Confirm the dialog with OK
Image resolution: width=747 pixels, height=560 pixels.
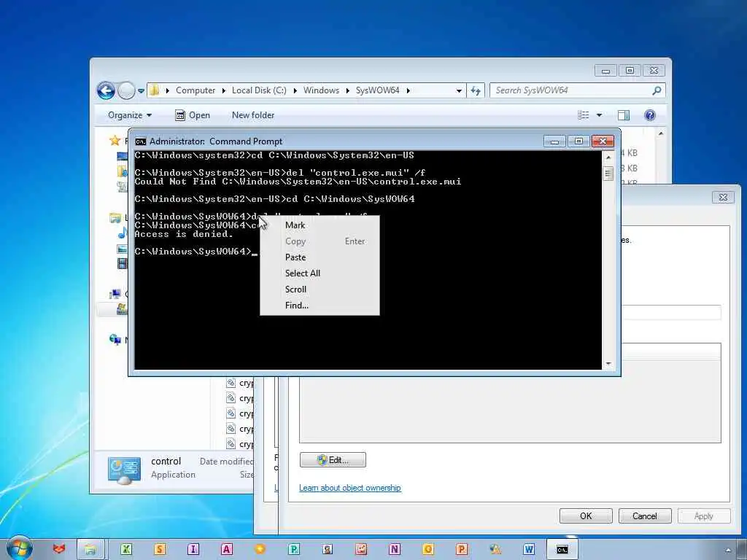(x=586, y=516)
